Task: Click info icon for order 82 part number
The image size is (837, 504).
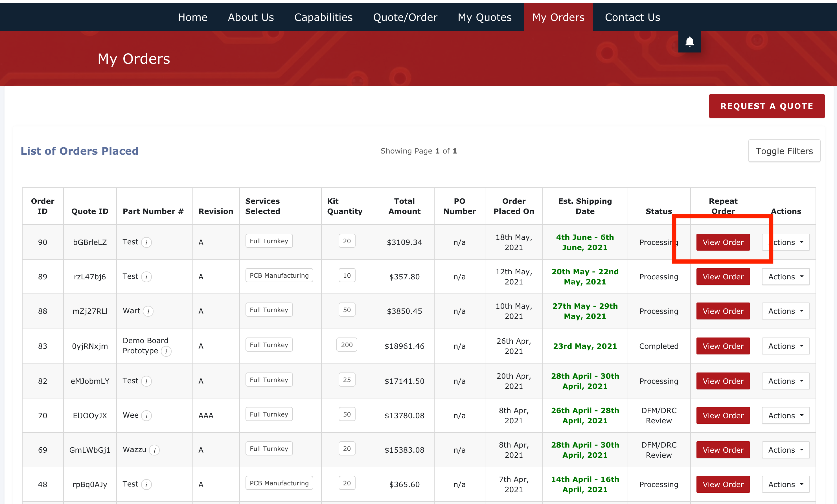Action: (x=146, y=381)
